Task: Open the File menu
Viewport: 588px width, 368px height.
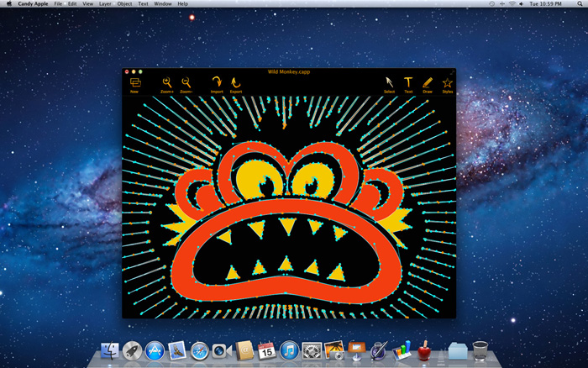Action: (58, 3)
